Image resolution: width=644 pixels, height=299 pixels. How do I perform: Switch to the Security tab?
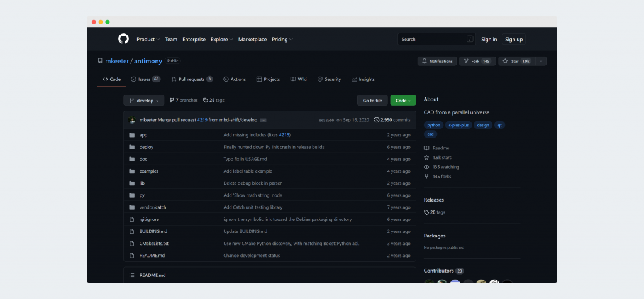329,79
